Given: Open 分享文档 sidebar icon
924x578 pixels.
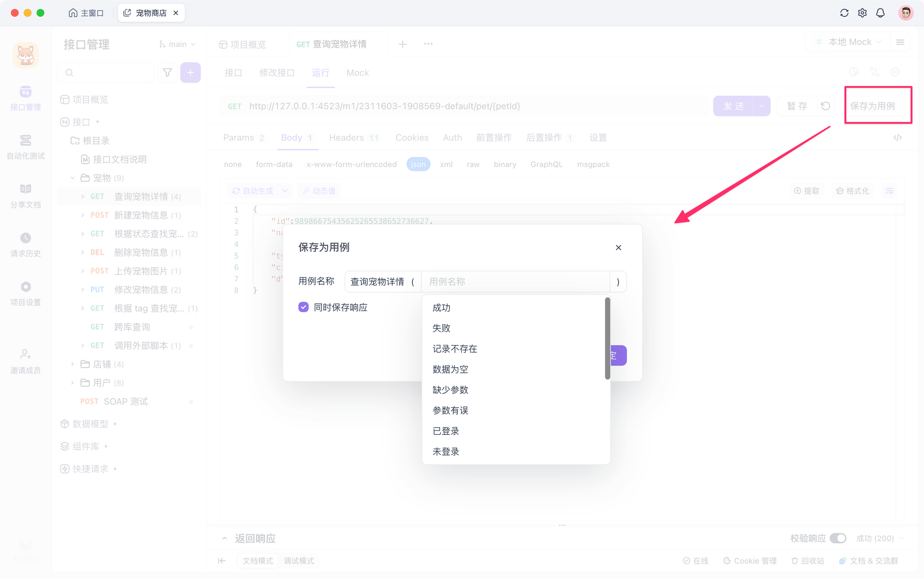Looking at the screenshot, I should (x=26, y=196).
